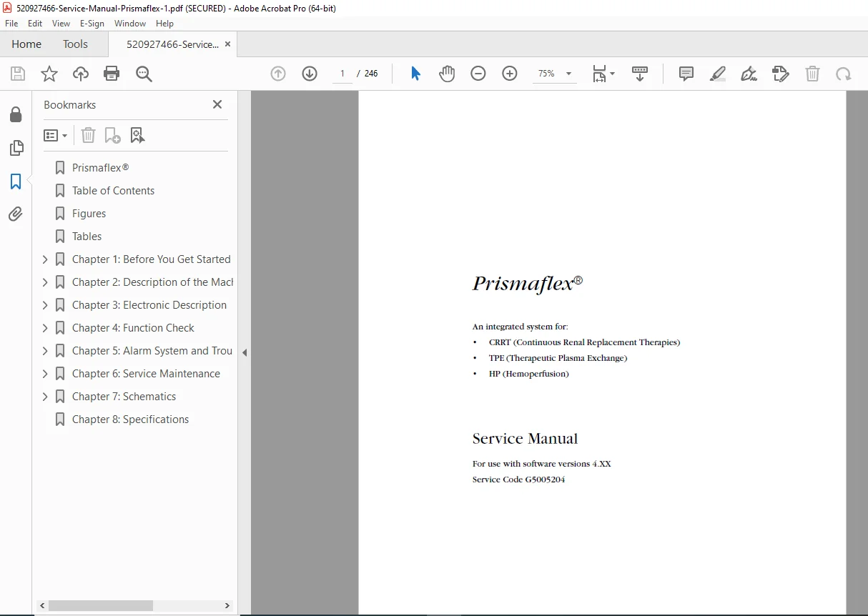
Task: Jump to Table of Contents bookmark
Action: tap(113, 191)
